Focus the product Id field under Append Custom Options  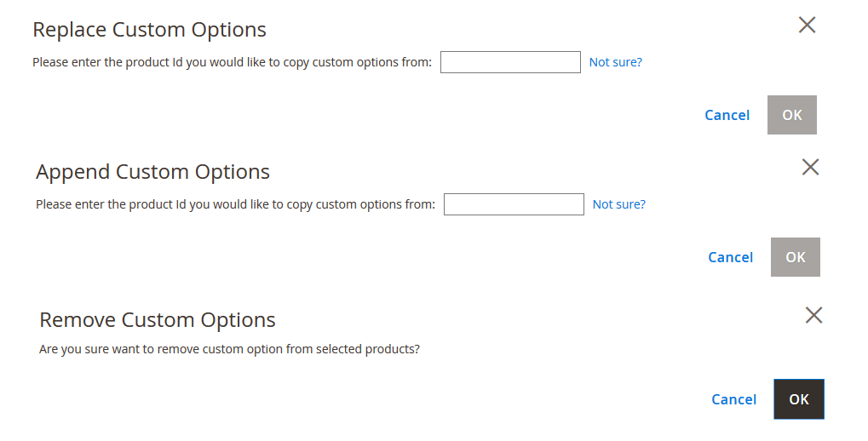coord(514,204)
